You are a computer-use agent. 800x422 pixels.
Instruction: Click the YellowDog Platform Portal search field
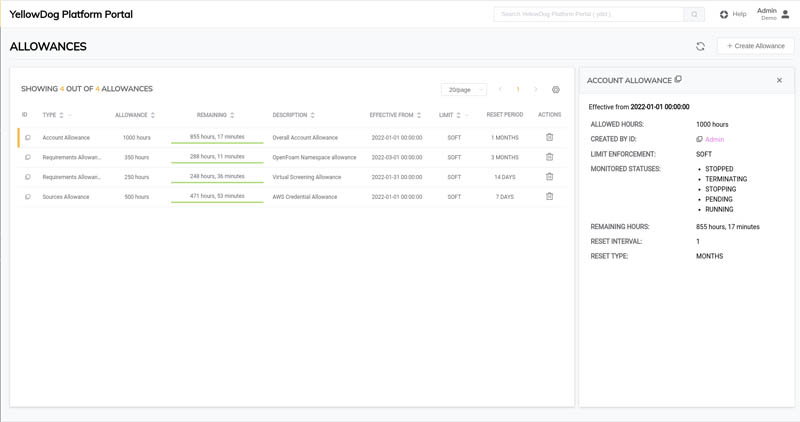coord(589,14)
